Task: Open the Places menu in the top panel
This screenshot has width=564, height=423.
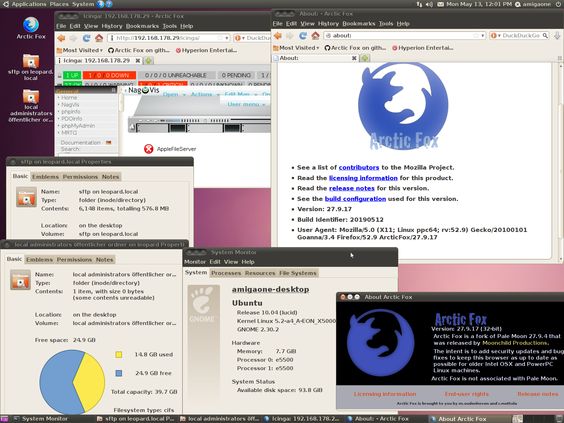Action: (x=59, y=4)
